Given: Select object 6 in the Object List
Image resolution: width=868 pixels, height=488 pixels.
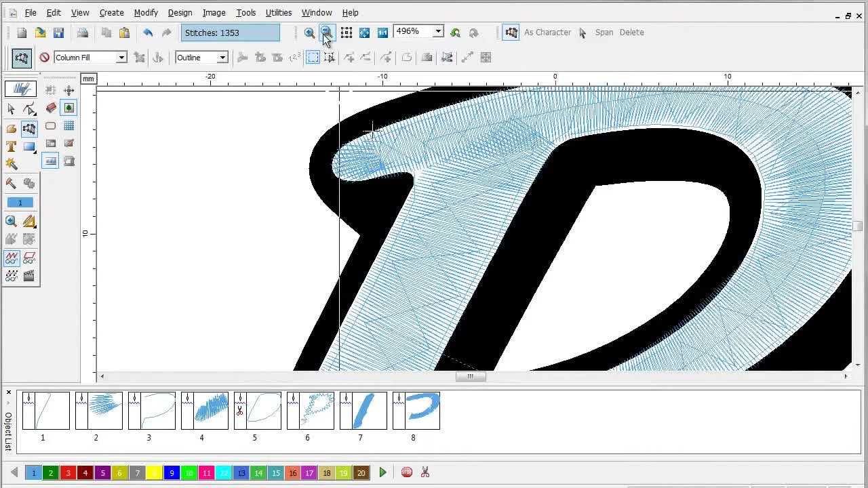Looking at the screenshot, I should [x=310, y=410].
